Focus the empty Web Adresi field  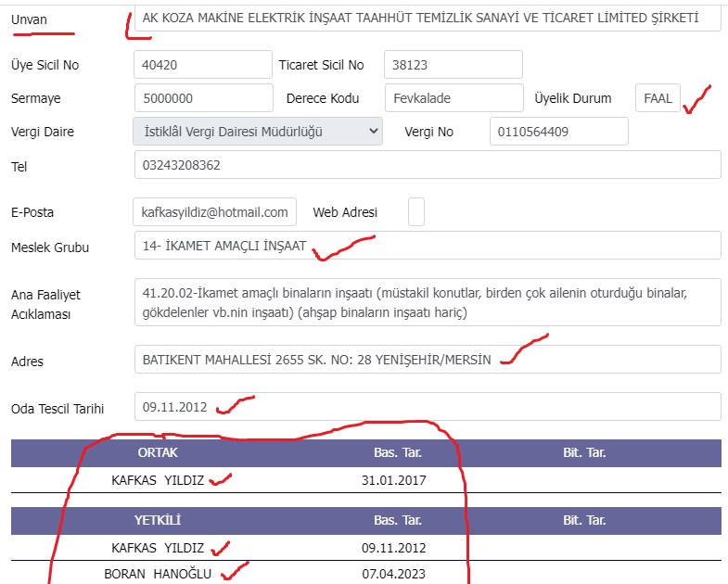[x=416, y=212]
